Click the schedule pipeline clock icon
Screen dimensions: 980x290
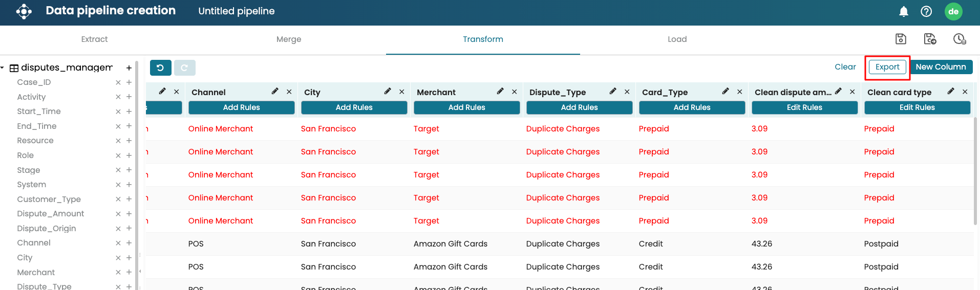959,39
